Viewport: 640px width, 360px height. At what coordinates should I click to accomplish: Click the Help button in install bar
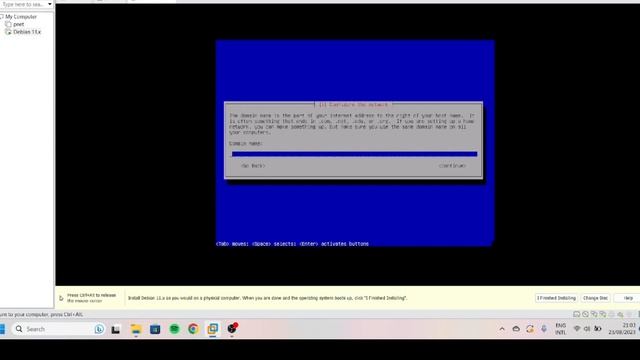click(x=628, y=298)
